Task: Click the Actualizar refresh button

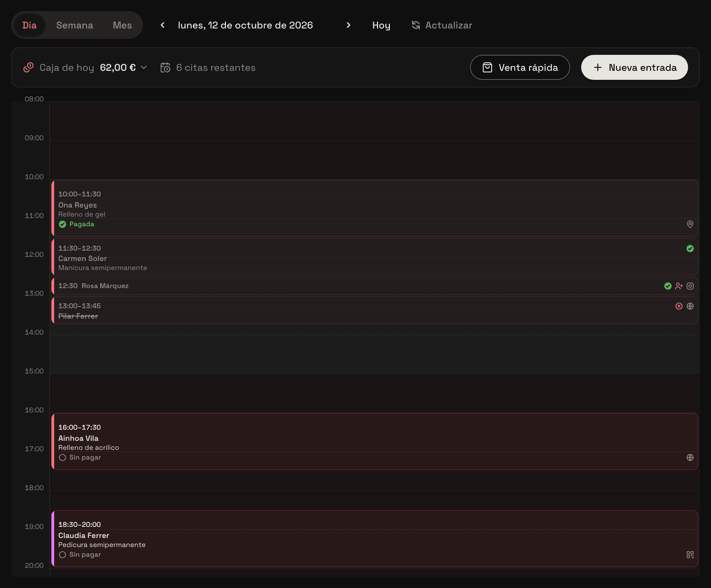Action: point(442,25)
